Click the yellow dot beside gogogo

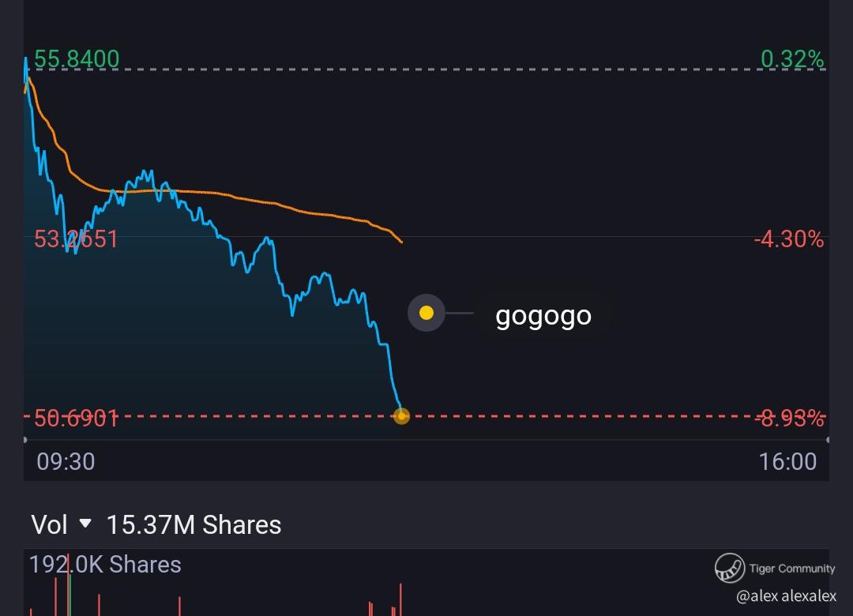[x=426, y=314]
